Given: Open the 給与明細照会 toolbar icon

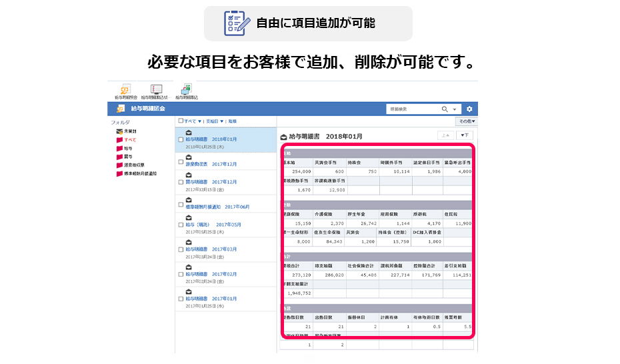Looking at the screenshot, I should 126,89.
